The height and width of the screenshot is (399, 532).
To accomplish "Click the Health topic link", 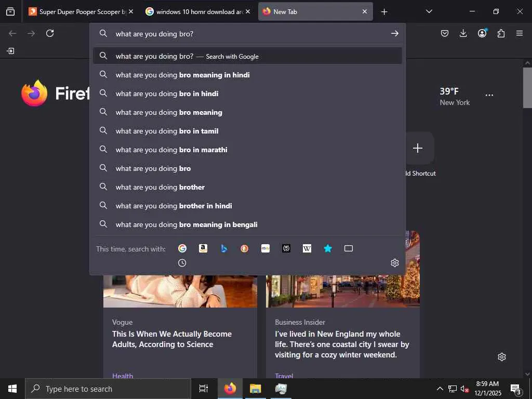I will click(x=123, y=375).
